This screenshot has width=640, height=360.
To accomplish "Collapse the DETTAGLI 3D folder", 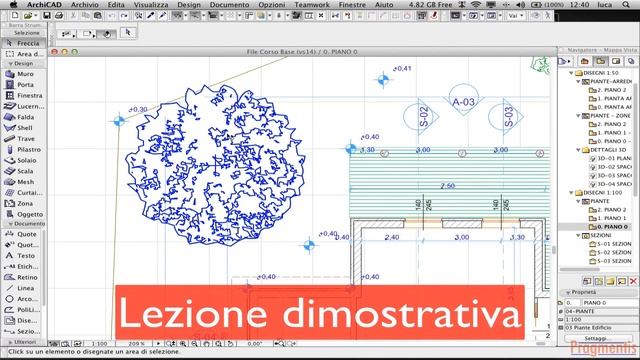I will point(578,150).
